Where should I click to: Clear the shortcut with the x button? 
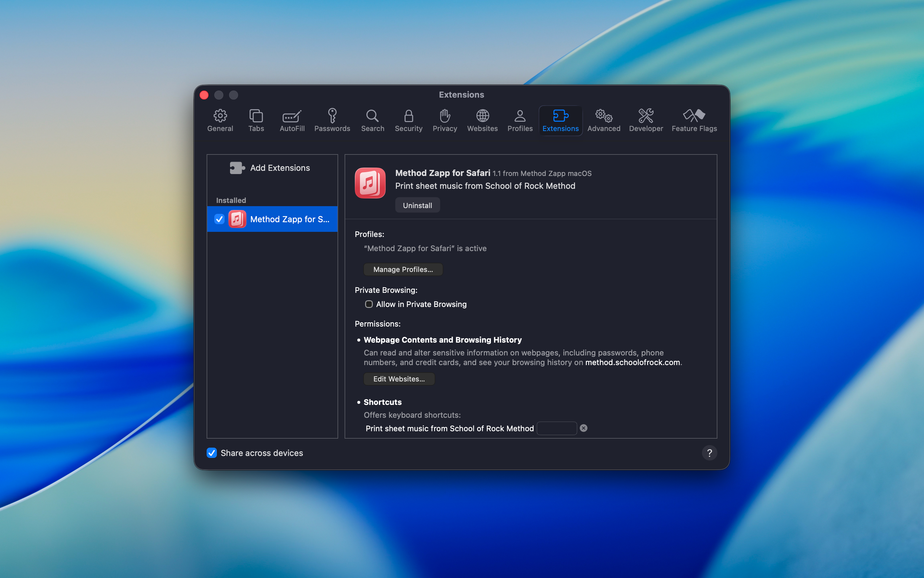(583, 428)
